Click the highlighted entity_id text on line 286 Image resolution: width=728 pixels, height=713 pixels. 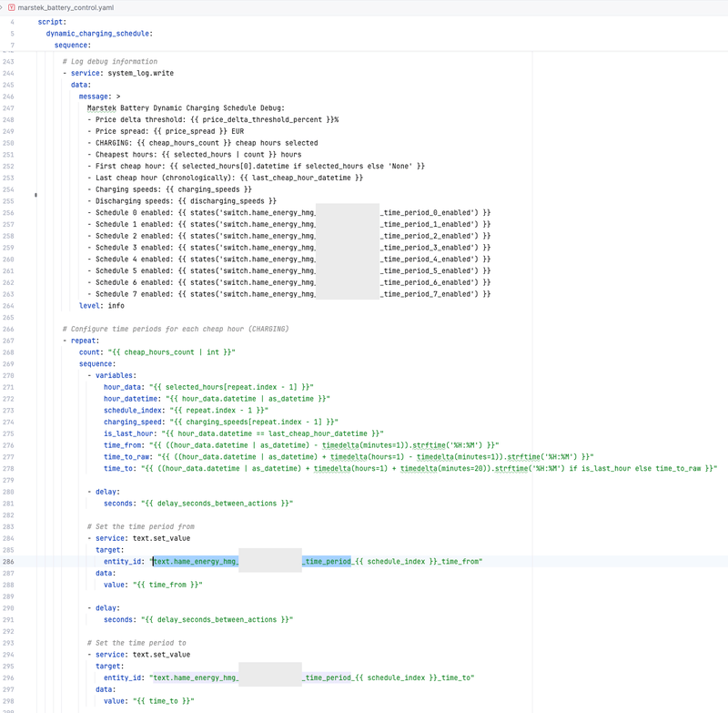click(x=196, y=562)
